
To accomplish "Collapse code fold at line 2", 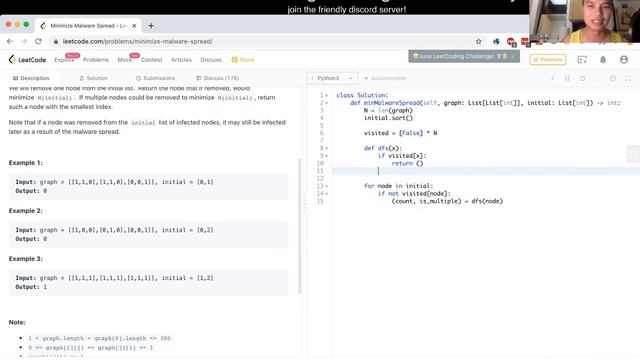I will (x=327, y=103).
